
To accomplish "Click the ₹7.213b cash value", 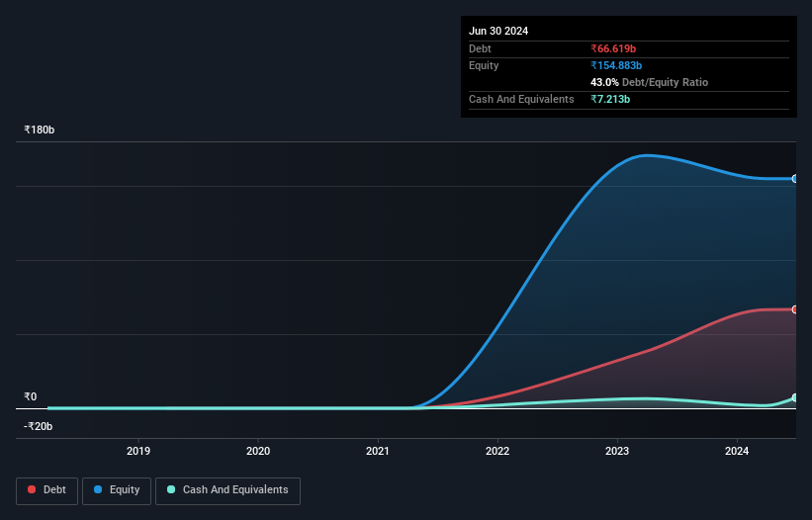I will click(x=610, y=99).
